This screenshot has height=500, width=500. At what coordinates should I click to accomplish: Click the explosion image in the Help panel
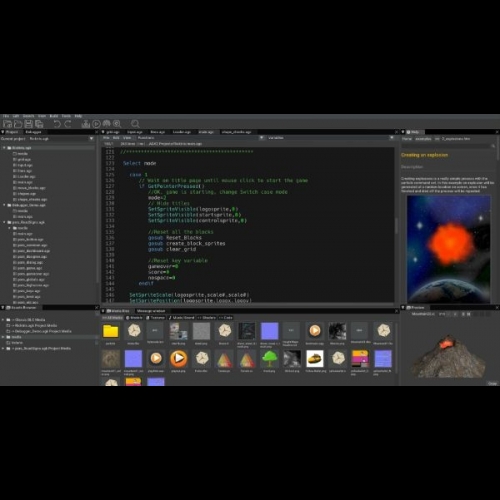coord(449,249)
